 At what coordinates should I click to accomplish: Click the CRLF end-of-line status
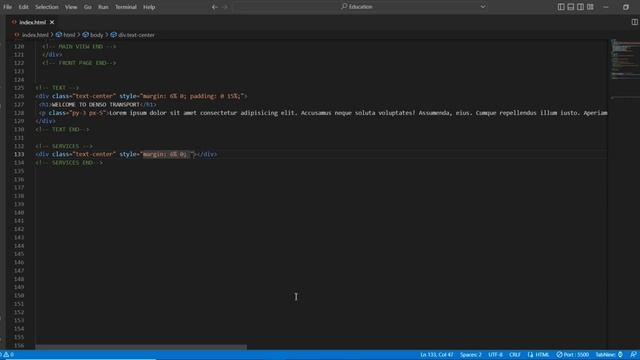coord(515,355)
